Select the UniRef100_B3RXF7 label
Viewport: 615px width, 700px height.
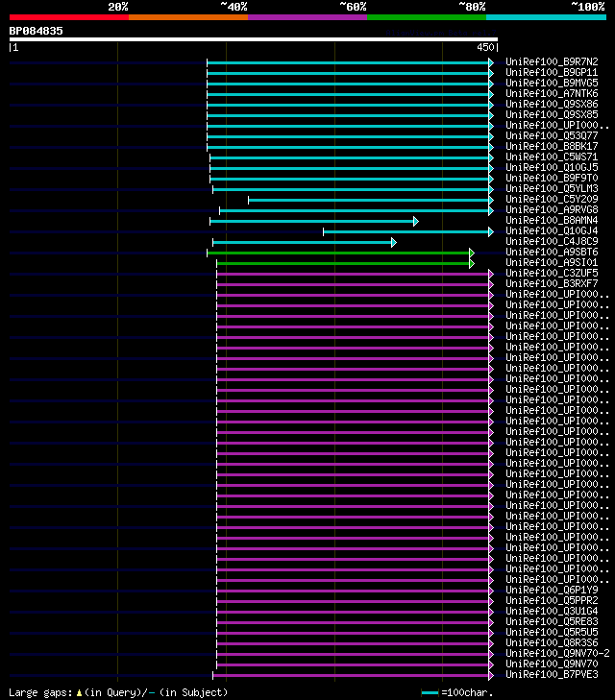tap(552, 283)
